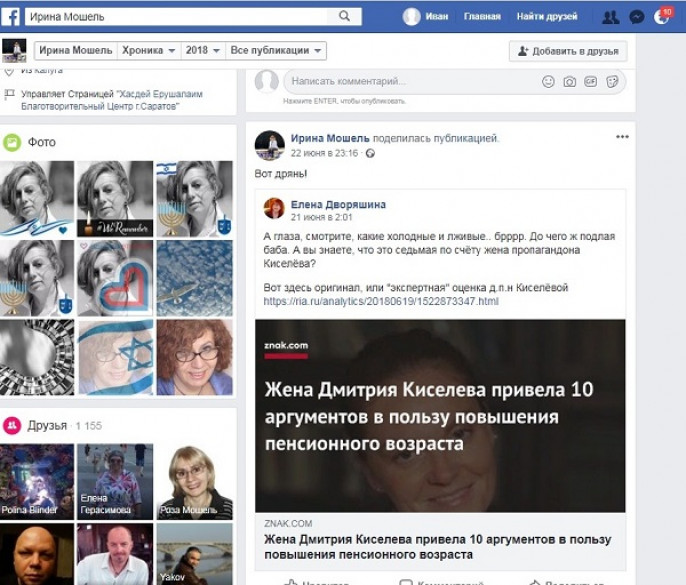Open the bird over blue sky photo thumbnail
This screenshot has height=585, width=686.
click(195, 278)
